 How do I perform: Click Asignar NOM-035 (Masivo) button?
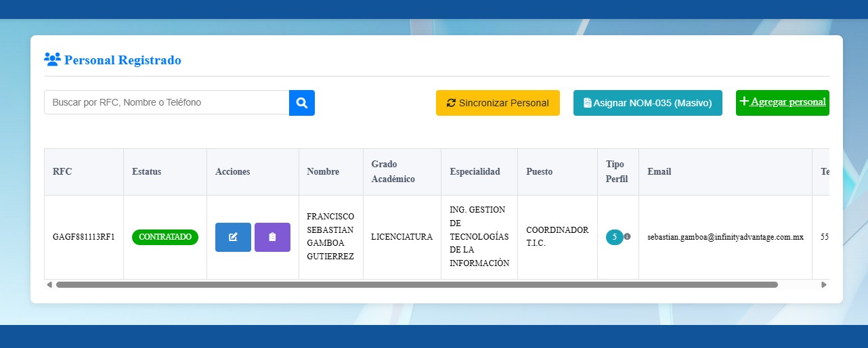648,103
